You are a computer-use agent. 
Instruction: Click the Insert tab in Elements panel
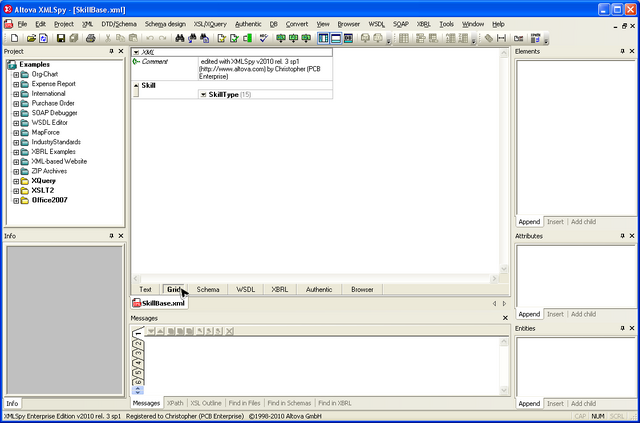(x=555, y=222)
